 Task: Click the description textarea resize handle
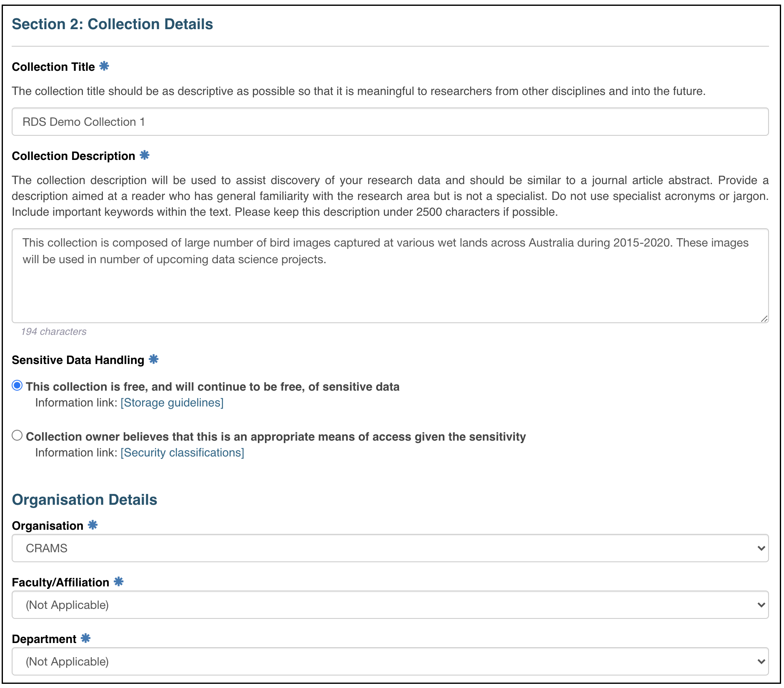[764, 319]
